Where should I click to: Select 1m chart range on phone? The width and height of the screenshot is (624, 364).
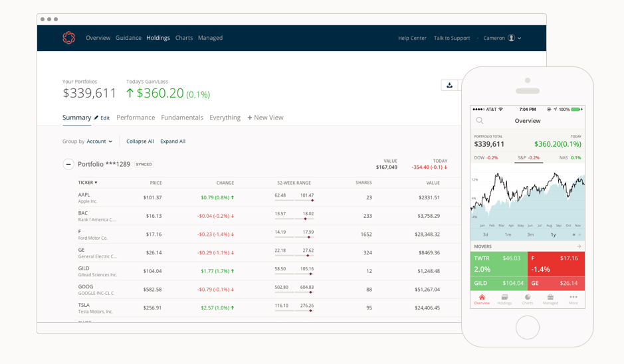508,234
